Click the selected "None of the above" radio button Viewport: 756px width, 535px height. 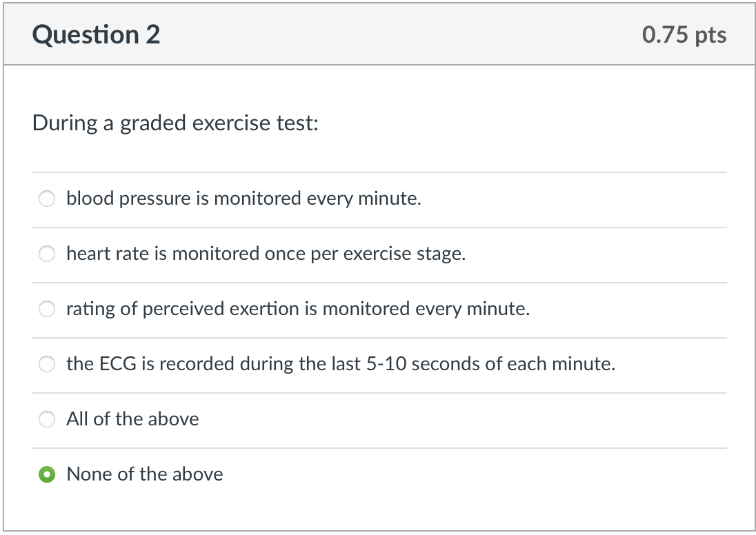click(46, 474)
